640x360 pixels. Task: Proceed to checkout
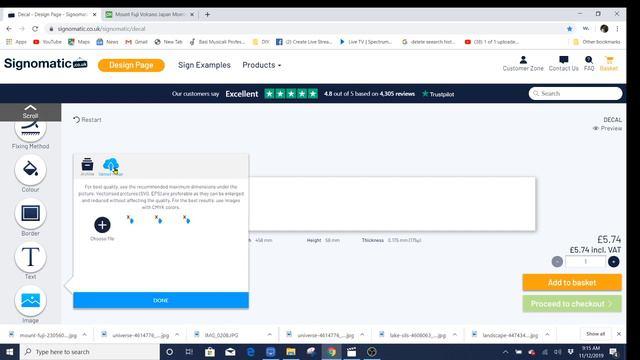(572, 304)
